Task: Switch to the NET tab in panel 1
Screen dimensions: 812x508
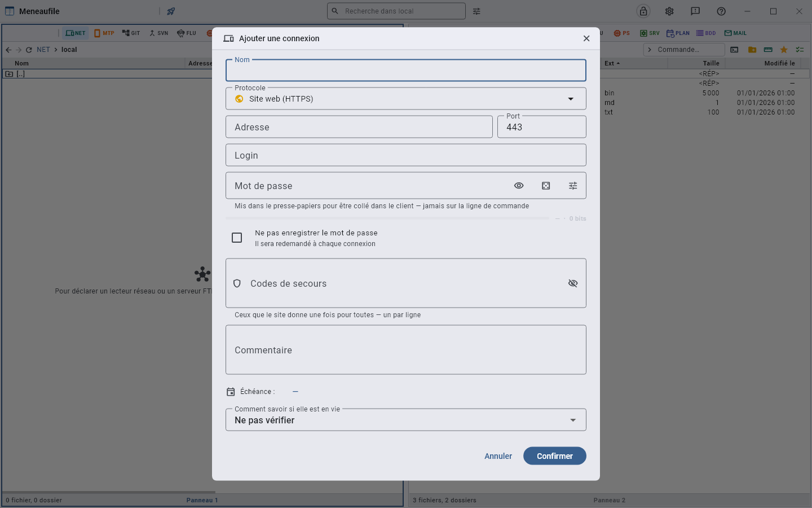Action: tap(76, 33)
